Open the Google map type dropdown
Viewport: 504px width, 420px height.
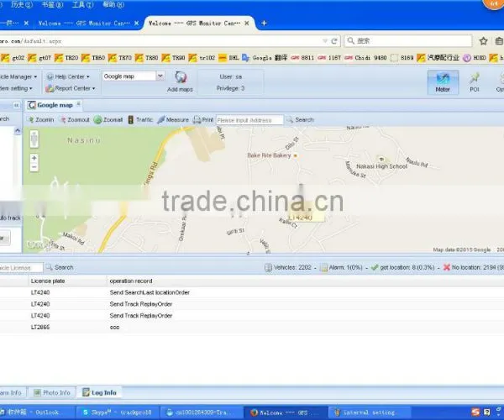click(160, 76)
